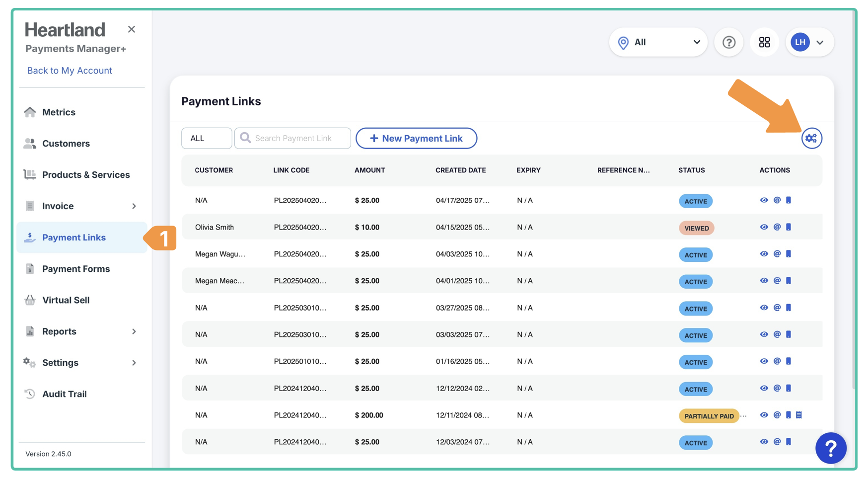Click the blue floating help bubble

pyautogui.click(x=831, y=448)
